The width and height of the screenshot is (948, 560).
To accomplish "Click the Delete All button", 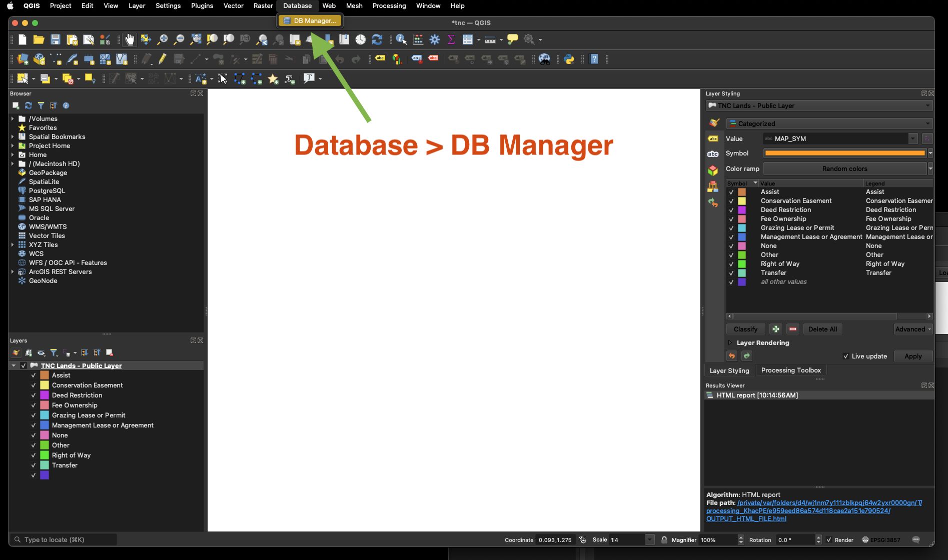I will (822, 329).
